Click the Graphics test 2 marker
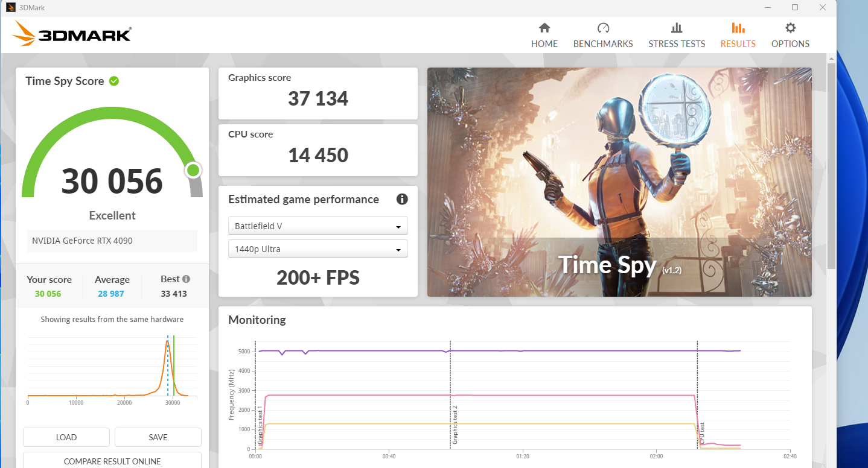The image size is (868, 468). 455,425
